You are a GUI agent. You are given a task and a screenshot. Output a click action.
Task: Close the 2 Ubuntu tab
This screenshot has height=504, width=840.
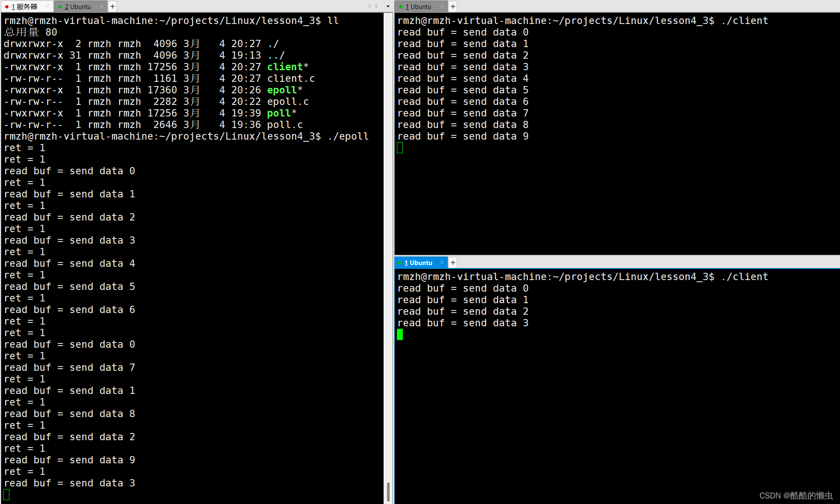pyautogui.click(x=101, y=6)
